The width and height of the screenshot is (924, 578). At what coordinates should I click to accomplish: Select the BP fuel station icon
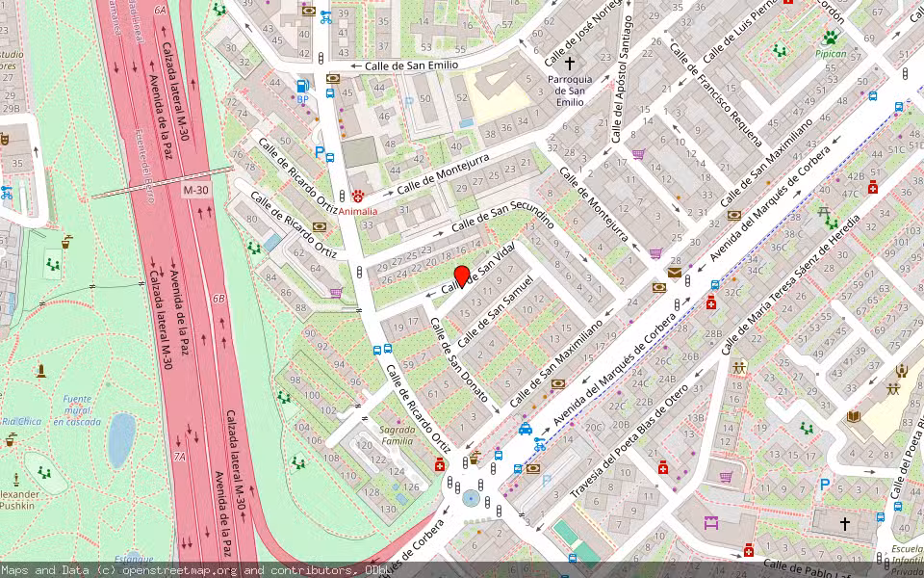pyautogui.click(x=303, y=87)
